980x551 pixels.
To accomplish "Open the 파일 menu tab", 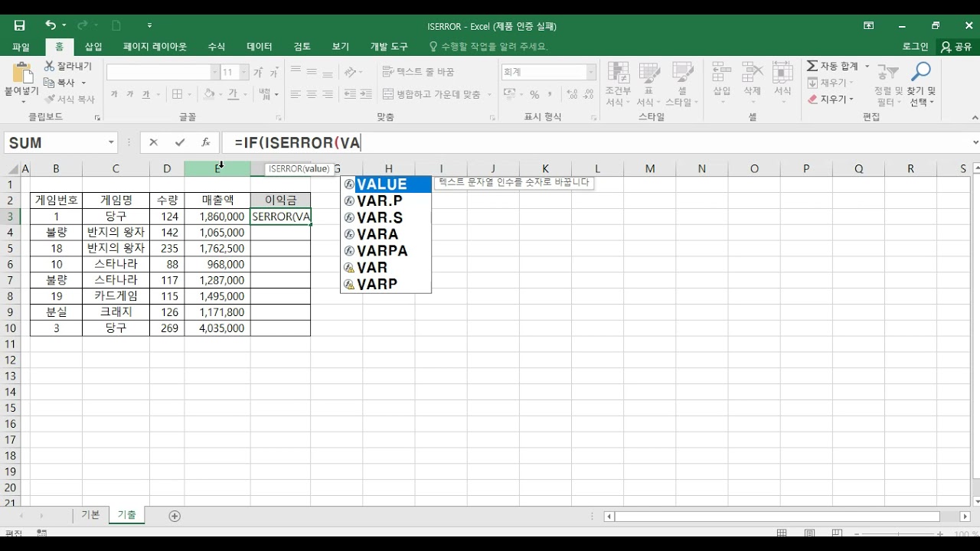I will (x=21, y=47).
